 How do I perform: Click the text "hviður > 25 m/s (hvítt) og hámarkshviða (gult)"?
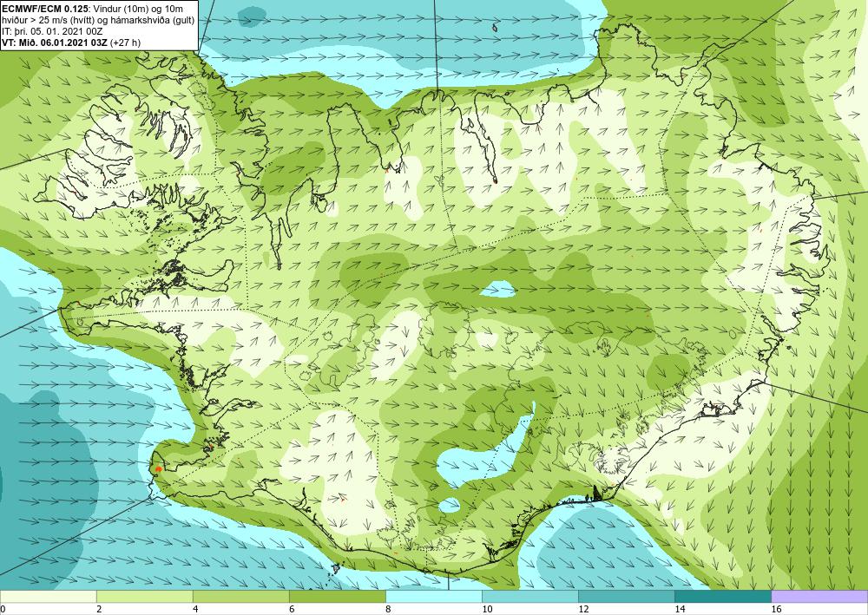(98, 20)
